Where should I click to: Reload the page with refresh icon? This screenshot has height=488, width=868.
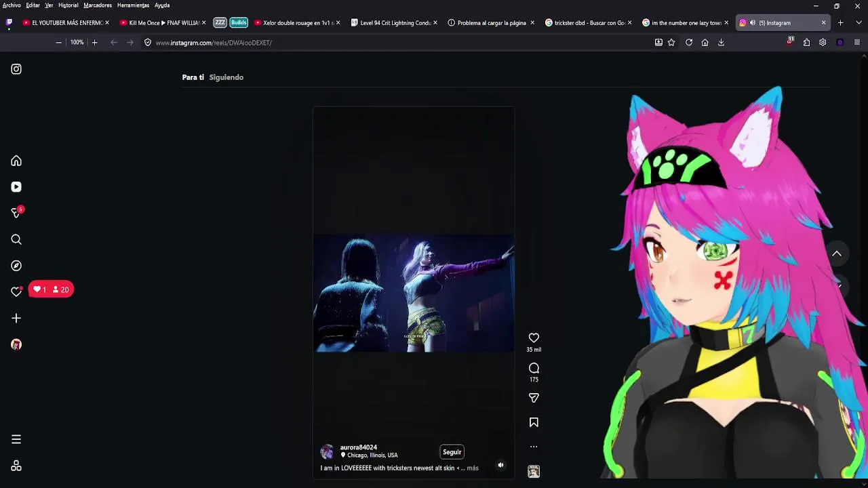[x=689, y=42]
